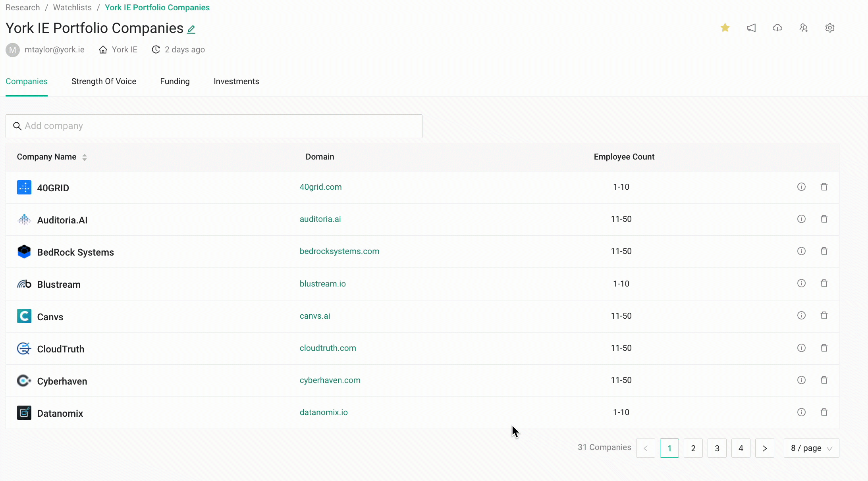Click the info icon for Datanomix

(x=801, y=412)
